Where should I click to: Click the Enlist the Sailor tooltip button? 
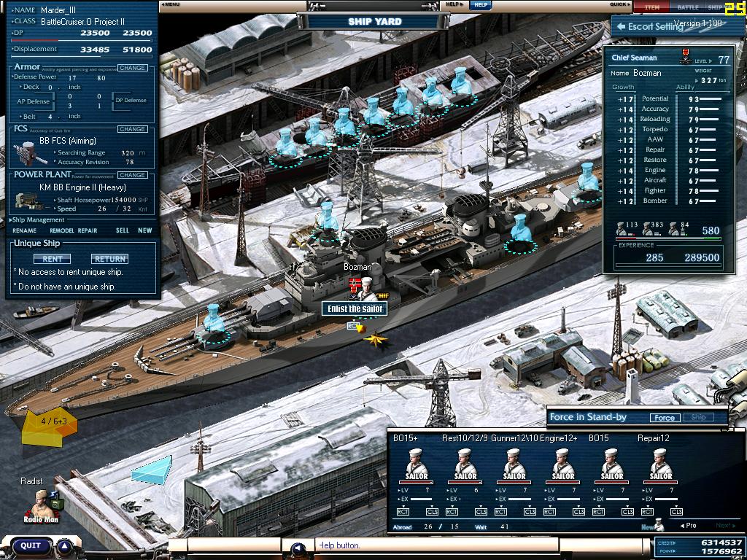(x=355, y=308)
